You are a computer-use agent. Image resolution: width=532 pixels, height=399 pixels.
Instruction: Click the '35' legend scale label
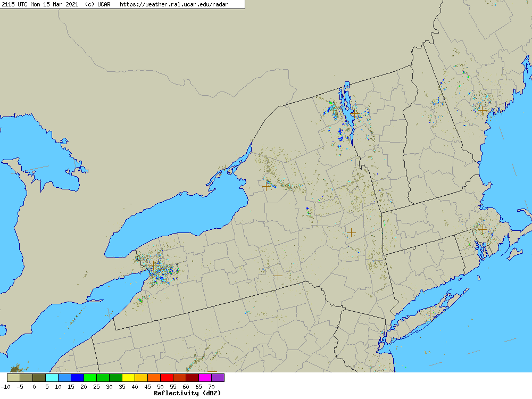point(122,387)
